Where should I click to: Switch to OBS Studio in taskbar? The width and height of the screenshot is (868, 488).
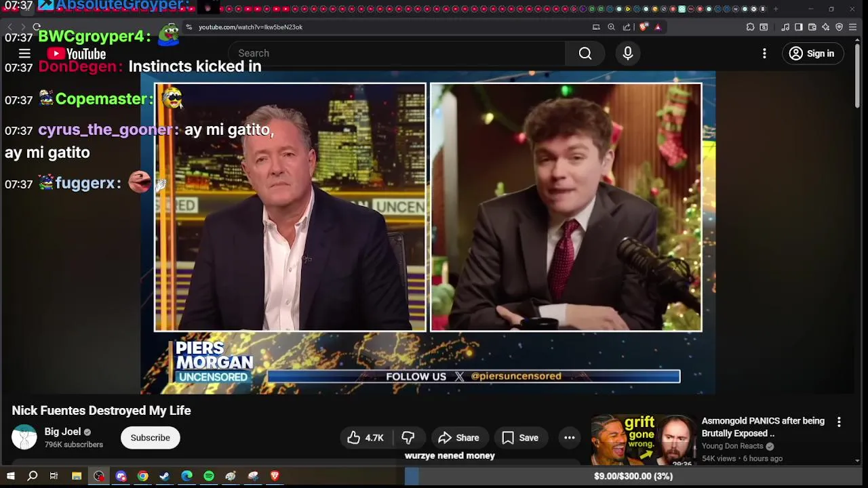tap(99, 476)
